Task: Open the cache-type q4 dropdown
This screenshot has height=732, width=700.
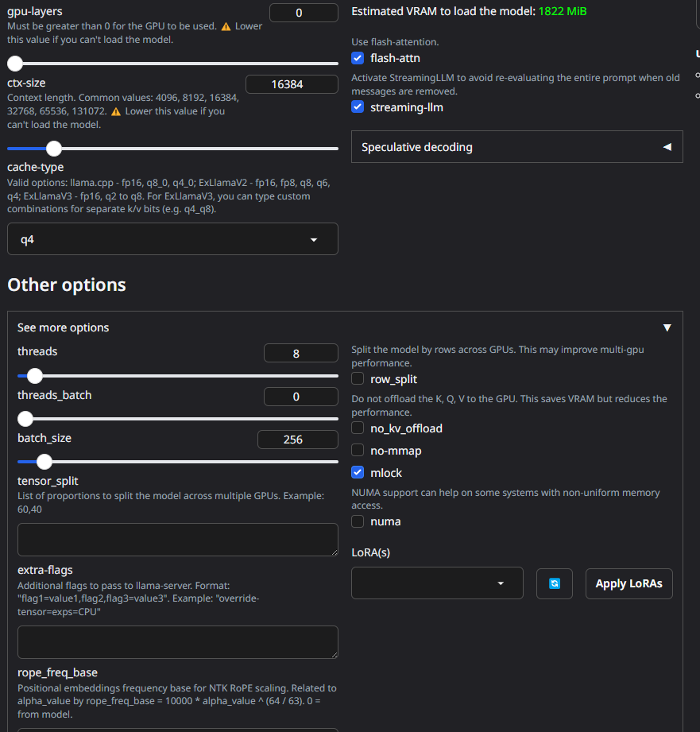Action: pyautogui.click(x=172, y=239)
